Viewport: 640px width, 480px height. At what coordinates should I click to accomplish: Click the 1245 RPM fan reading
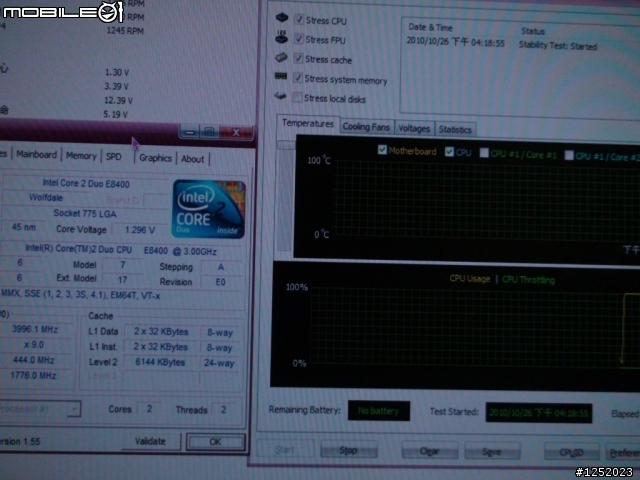tap(125, 31)
